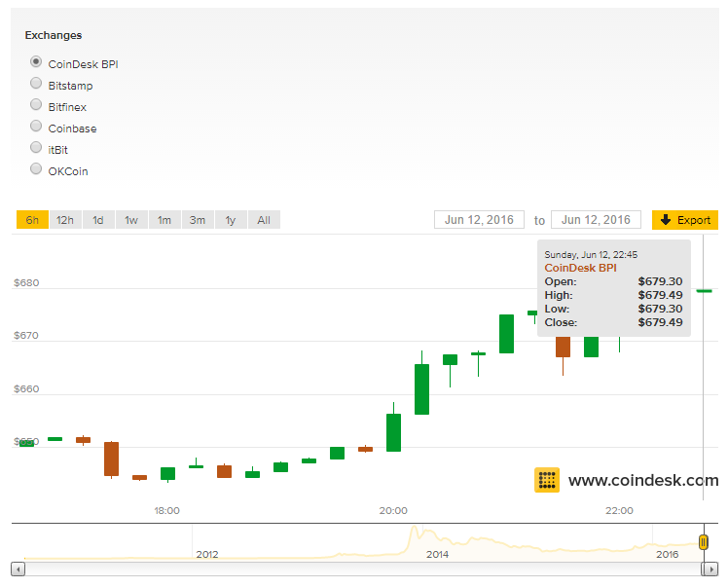Click the download arrow icon on Export
728x588 pixels.
[x=666, y=220]
